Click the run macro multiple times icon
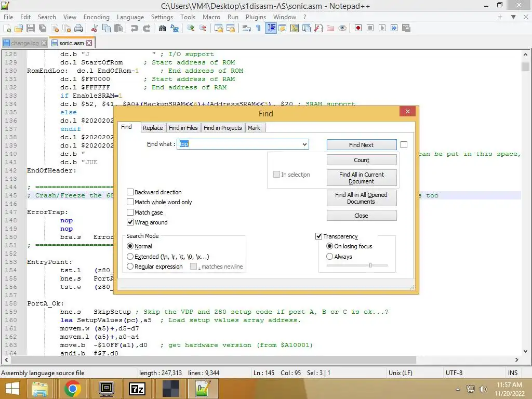The width and height of the screenshot is (532, 399). click(x=394, y=28)
